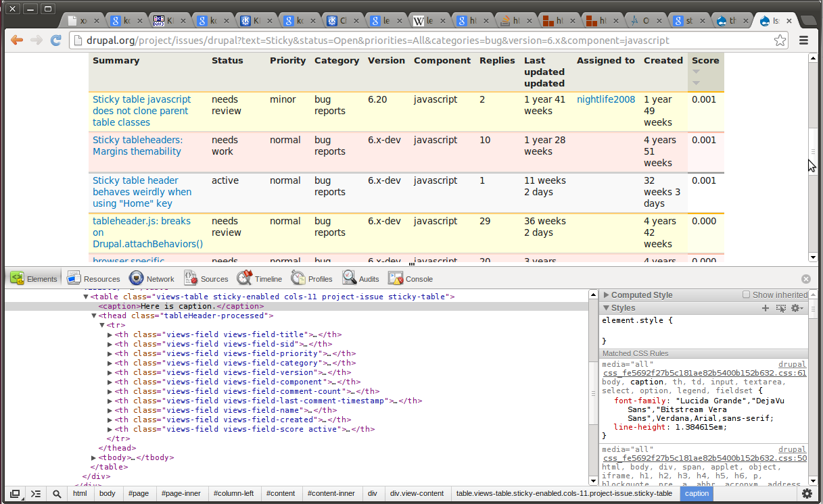Switch to the Timeline panel

[260, 278]
